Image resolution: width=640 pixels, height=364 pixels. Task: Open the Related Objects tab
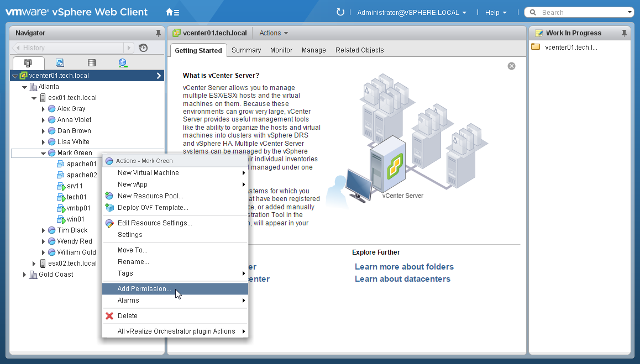pyautogui.click(x=360, y=50)
